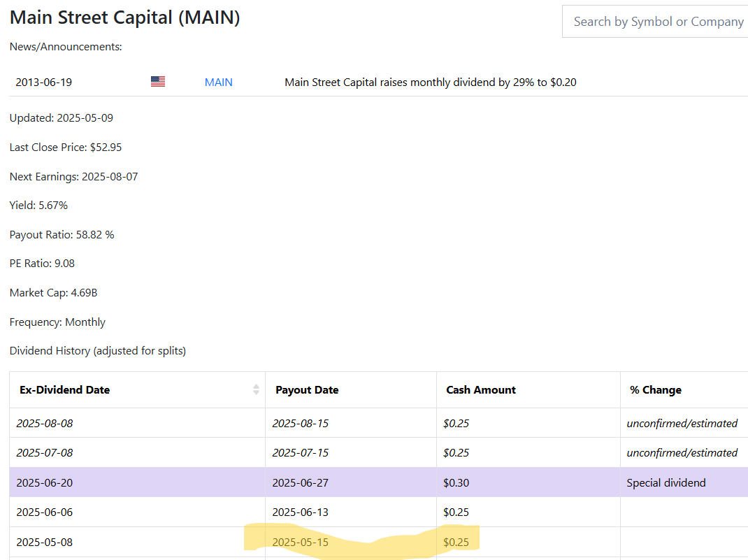
Task: Click the Payout Date column header
Action: [351, 389]
